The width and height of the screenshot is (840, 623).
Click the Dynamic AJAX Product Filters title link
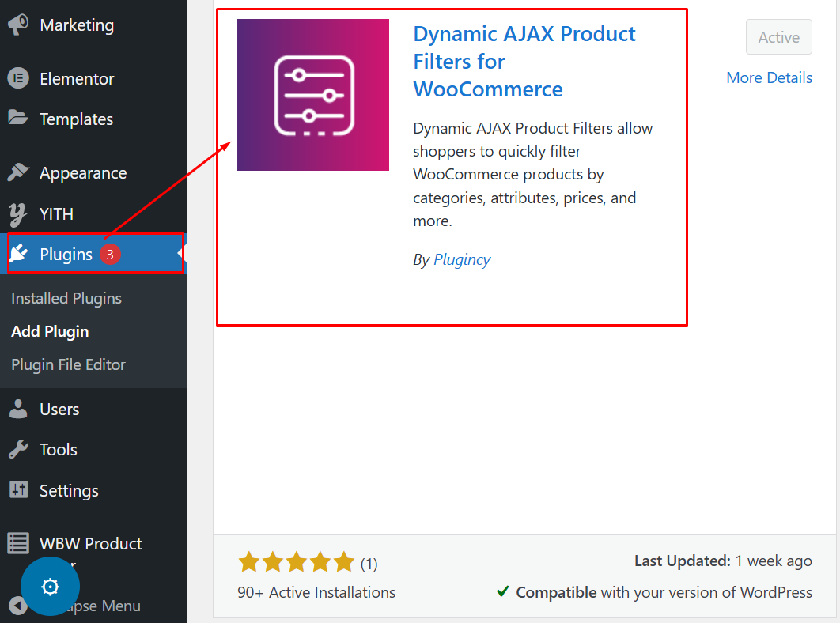[524, 62]
